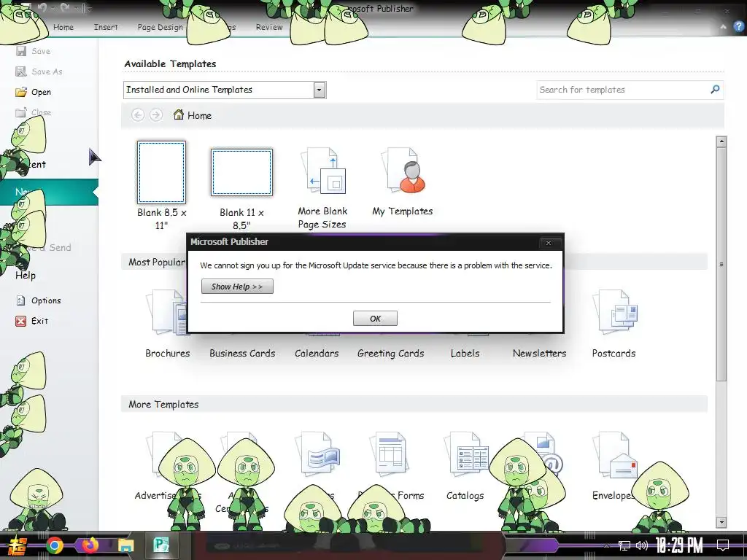This screenshot has width=747, height=560.
Task: Open the Home ribbon tab
Action: click(x=63, y=27)
